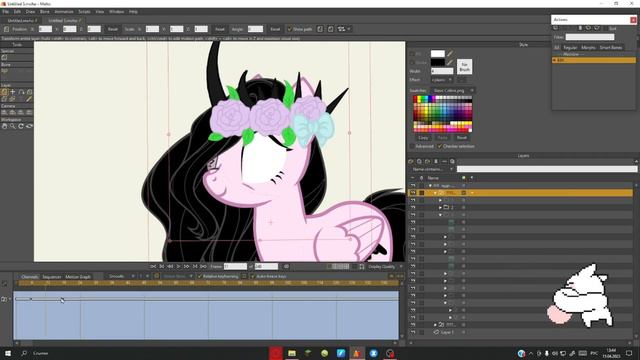Screen dimensions: 640x360
Task: Select the Pan Workspace hand tool
Action: click(x=4, y=126)
